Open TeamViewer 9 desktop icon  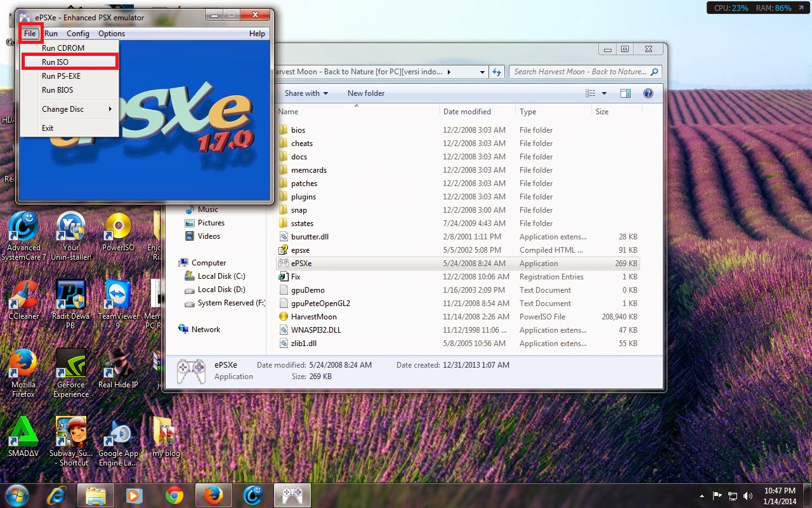click(118, 304)
